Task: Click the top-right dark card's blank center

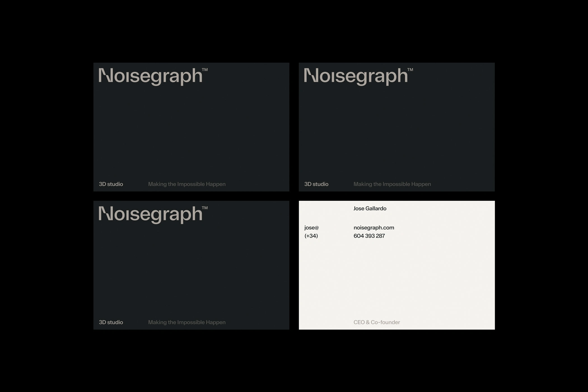Action: 396,129
